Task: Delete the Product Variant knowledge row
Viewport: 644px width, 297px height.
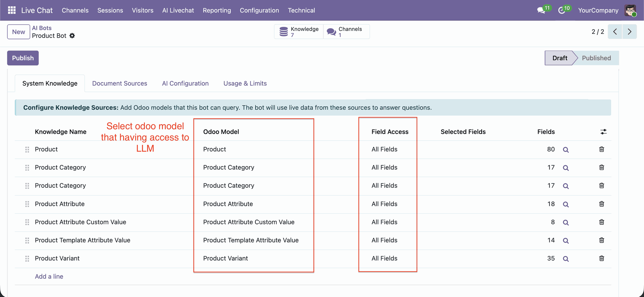Action: coord(601,258)
